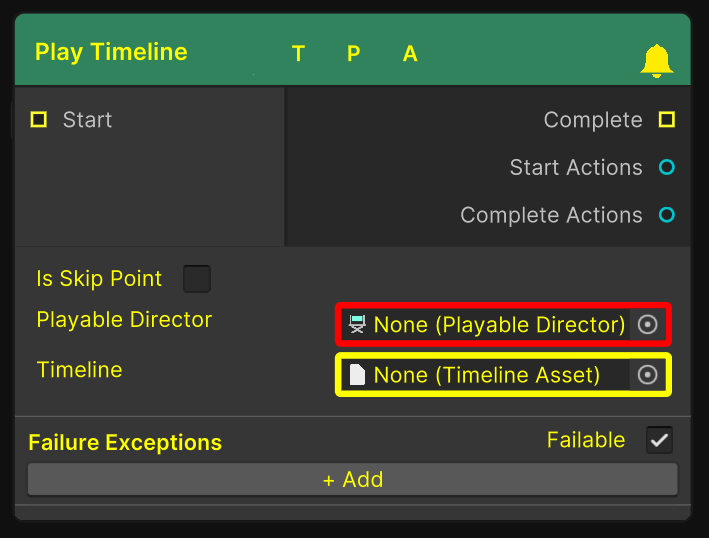Image resolution: width=709 pixels, height=538 pixels.
Task: Click the Timeline Asset file icon
Action: click(x=357, y=375)
